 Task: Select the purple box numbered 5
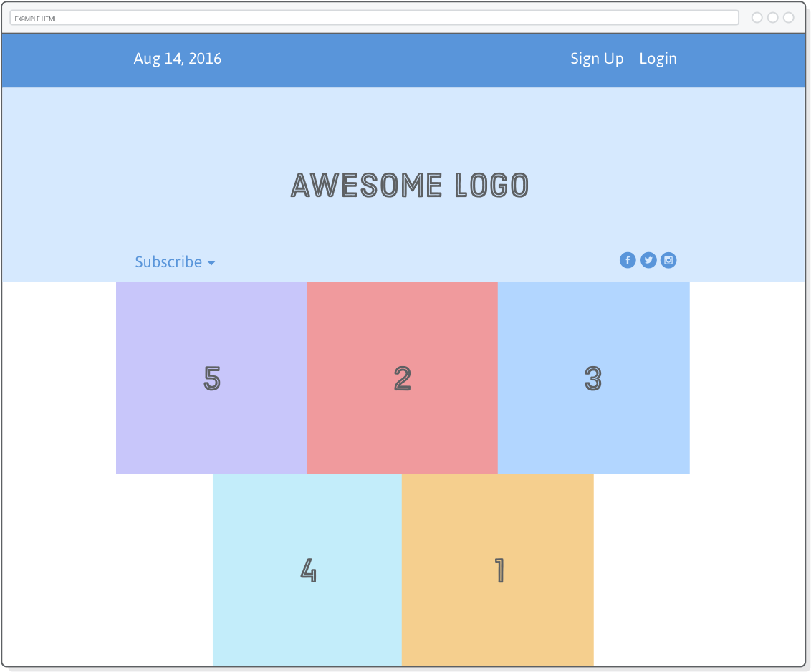click(x=211, y=378)
